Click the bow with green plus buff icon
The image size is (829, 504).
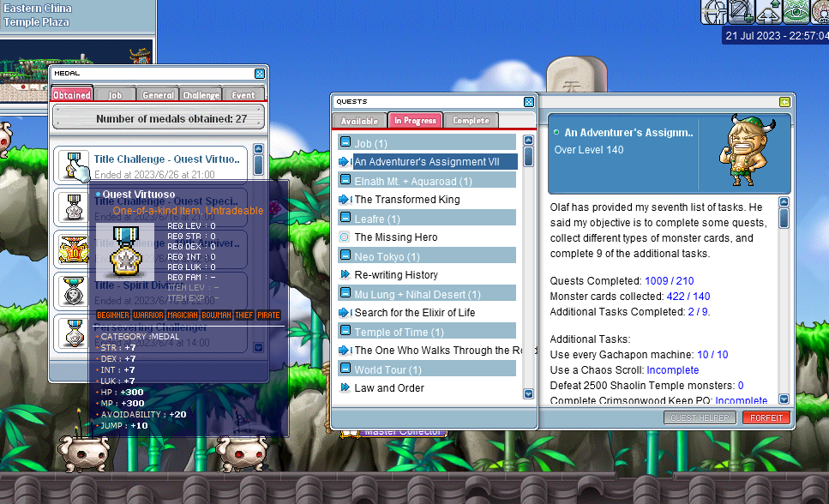point(742,12)
